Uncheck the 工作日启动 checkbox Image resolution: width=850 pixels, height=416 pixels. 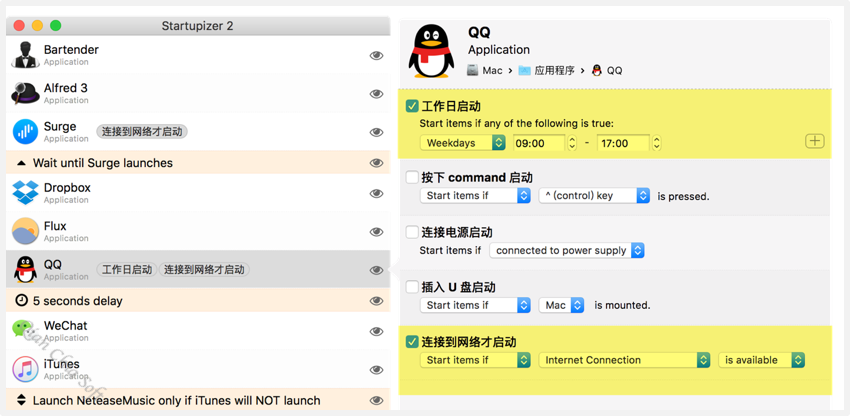(412, 106)
